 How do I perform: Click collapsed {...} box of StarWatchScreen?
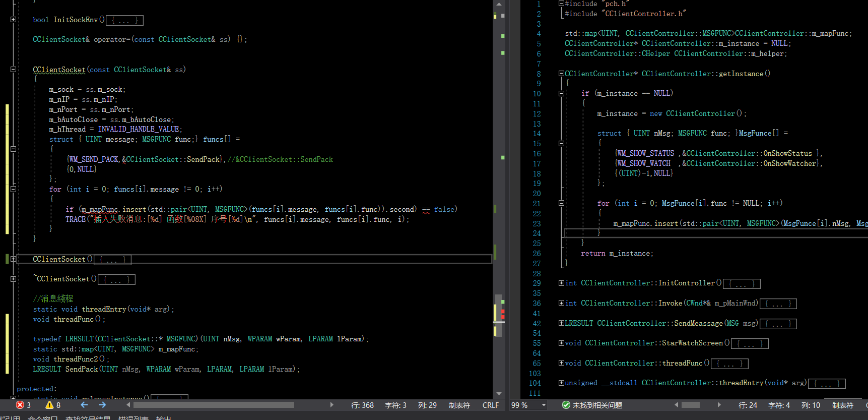(x=750, y=344)
